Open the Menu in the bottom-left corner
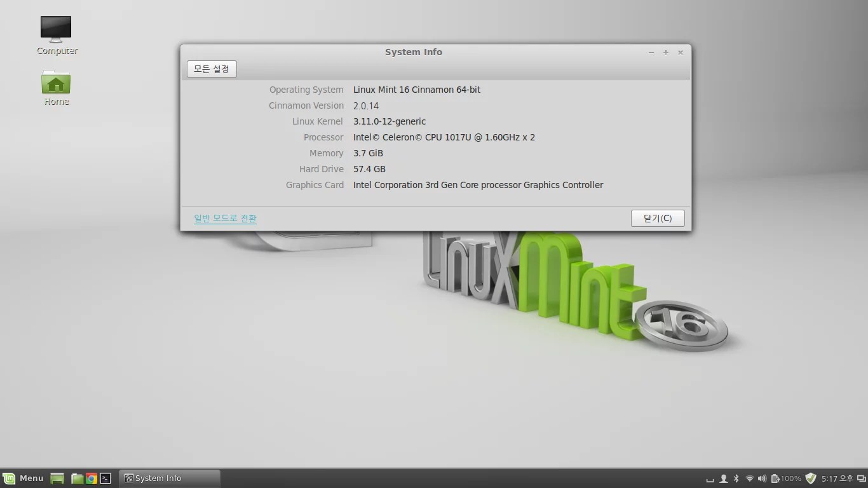This screenshot has width=868, height=488. tap(25, 478)
